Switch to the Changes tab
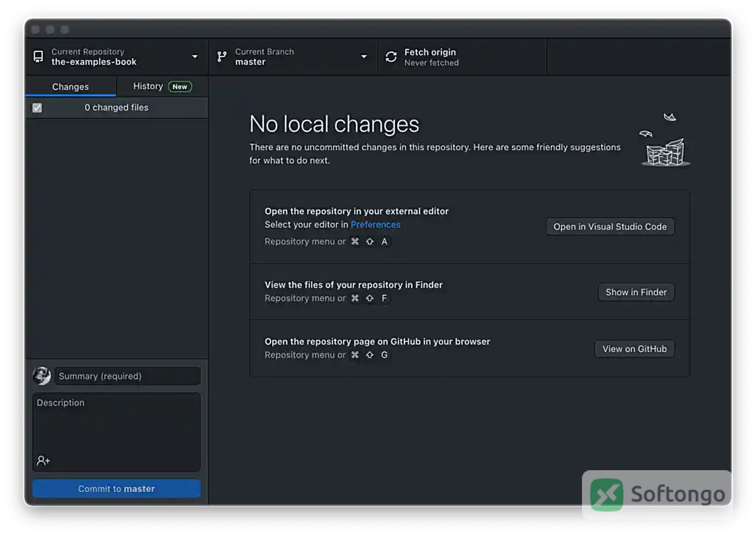This screenshot has height=536, width=756. pyautogui.click(x=70, y=87)
